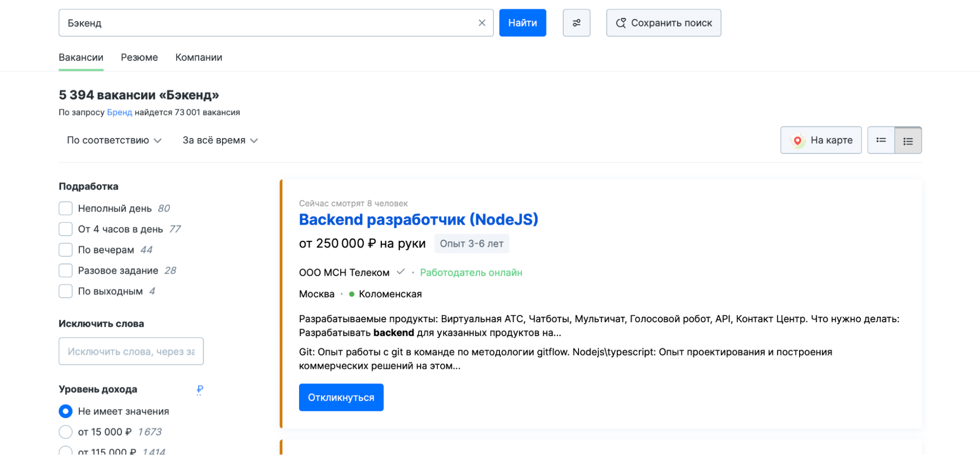The image size is (980, 455).
Task: Open the За всё время dropdown
Action: [x=220, y=141]
